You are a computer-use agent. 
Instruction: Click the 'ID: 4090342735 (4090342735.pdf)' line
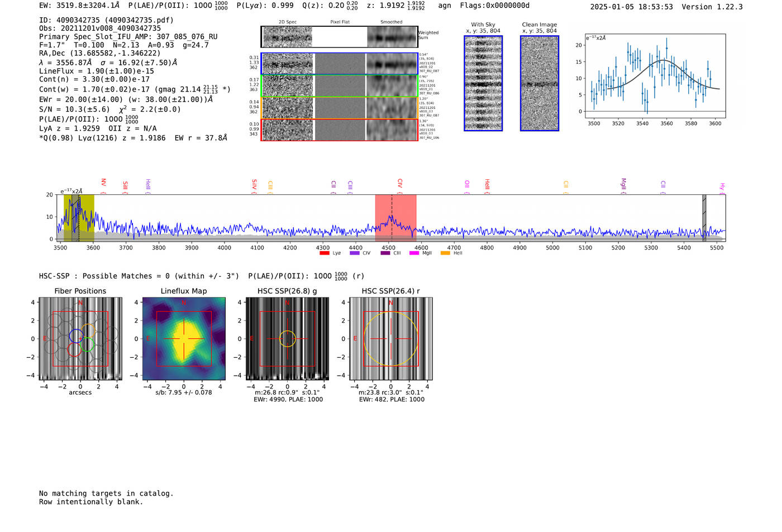[106, 20]
